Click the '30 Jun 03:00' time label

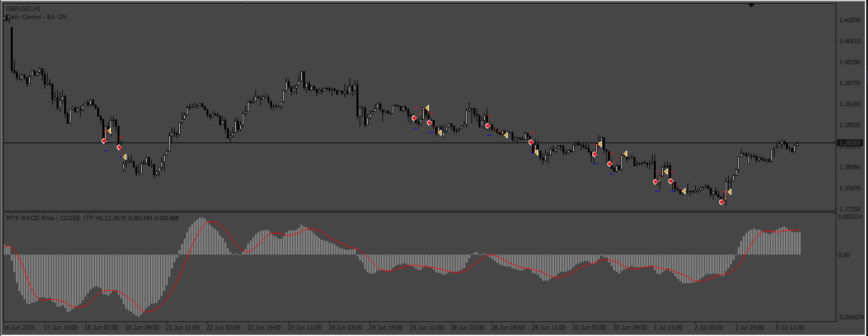[x=590, y=328]
